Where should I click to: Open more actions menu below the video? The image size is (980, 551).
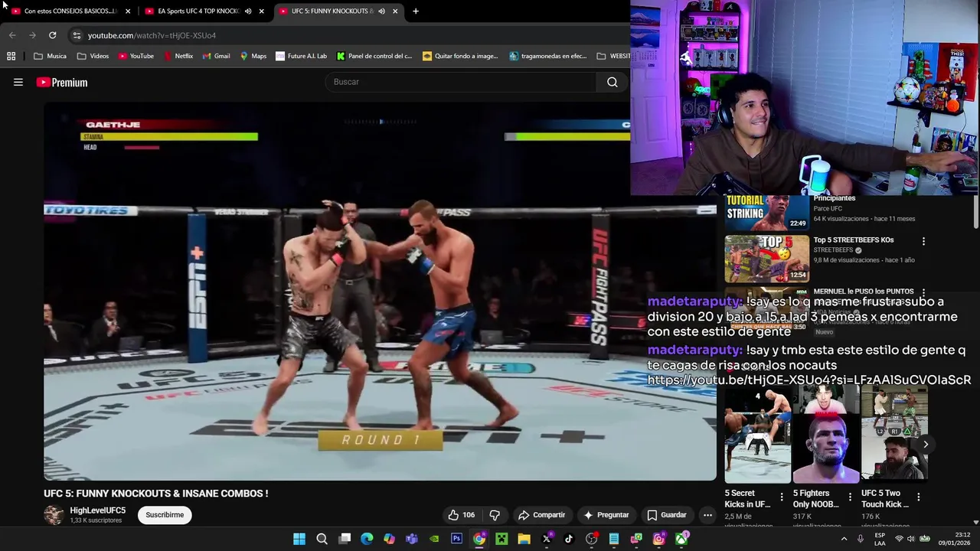pyautogui.click(x=707, y=515)
